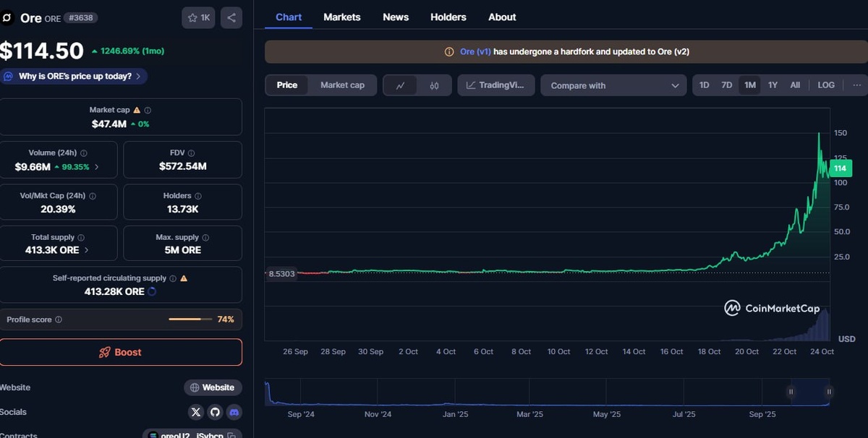Viewport: 868px width, 438px height.
Task: Set chart range to 1Y
Action: tap(773, 85)
